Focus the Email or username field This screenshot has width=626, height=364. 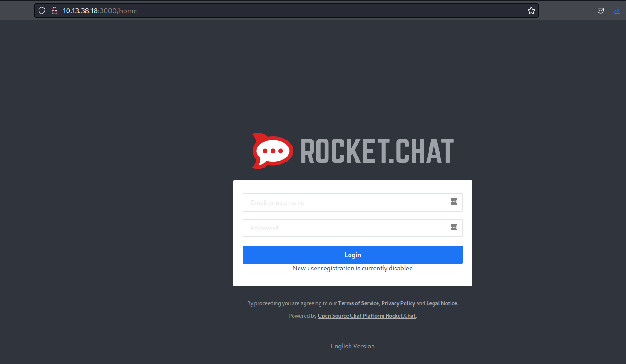[353, 202]
